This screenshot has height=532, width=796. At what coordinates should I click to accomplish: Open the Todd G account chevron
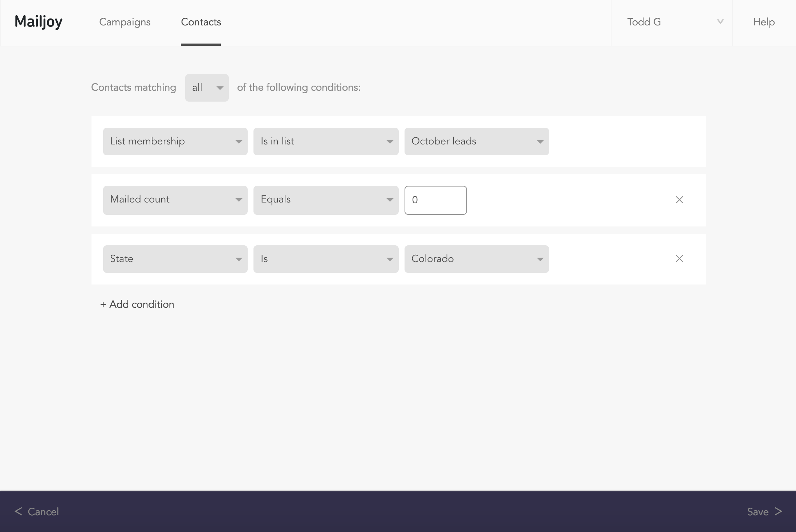(x=720, y=22)
